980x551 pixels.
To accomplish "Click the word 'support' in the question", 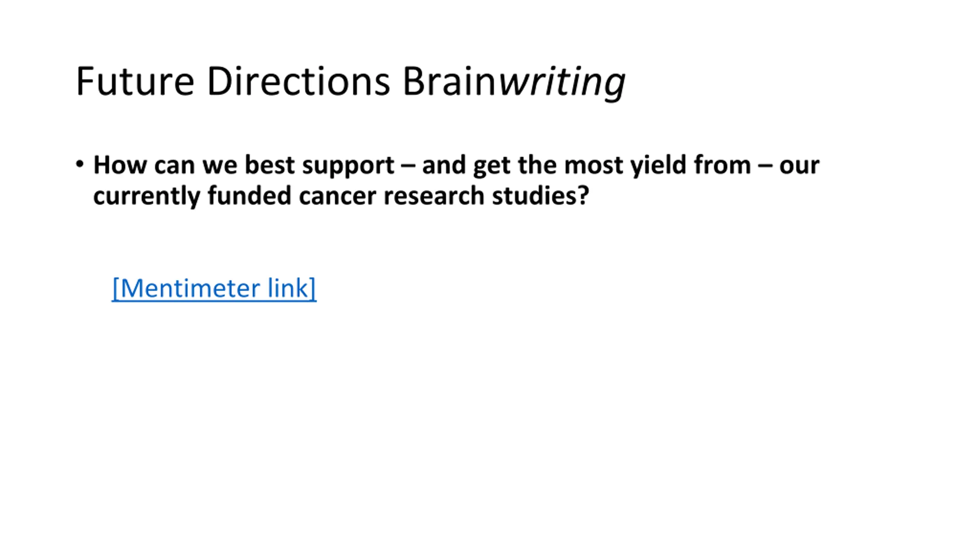I will click(x=348, y=166).
